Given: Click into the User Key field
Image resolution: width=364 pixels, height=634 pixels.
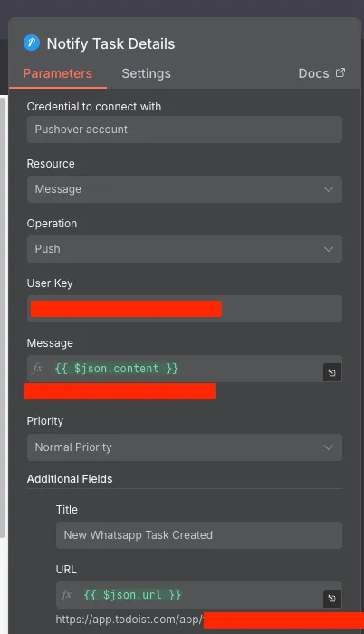Looking at the screenshot, I should [x=185, y=309].
